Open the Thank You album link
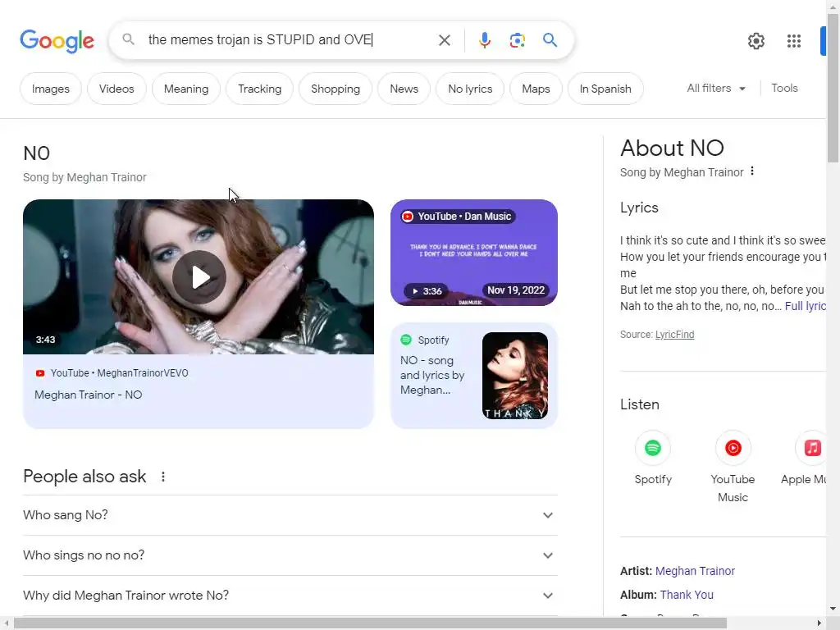This screenshot has width=840, height=630. [x=687, y=595]
